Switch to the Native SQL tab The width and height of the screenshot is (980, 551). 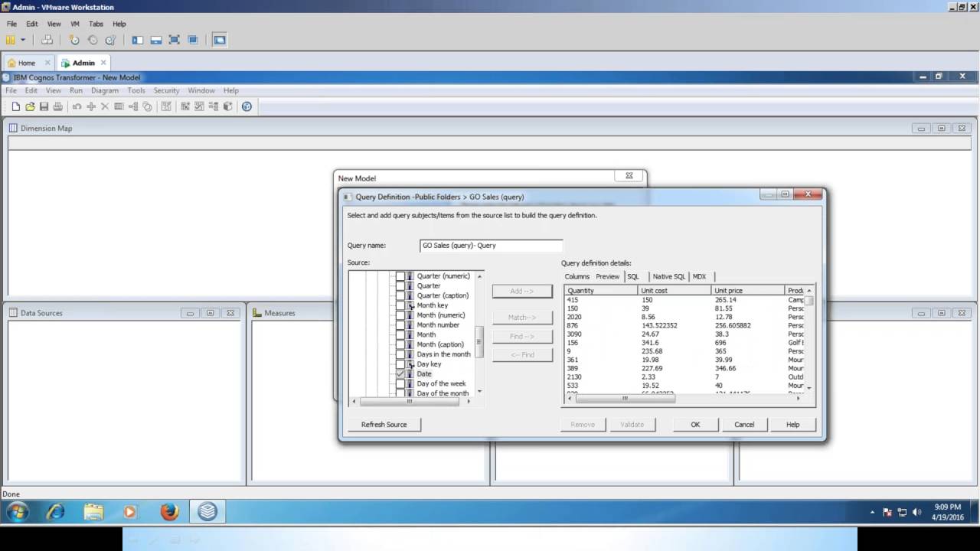pos(669,276)
